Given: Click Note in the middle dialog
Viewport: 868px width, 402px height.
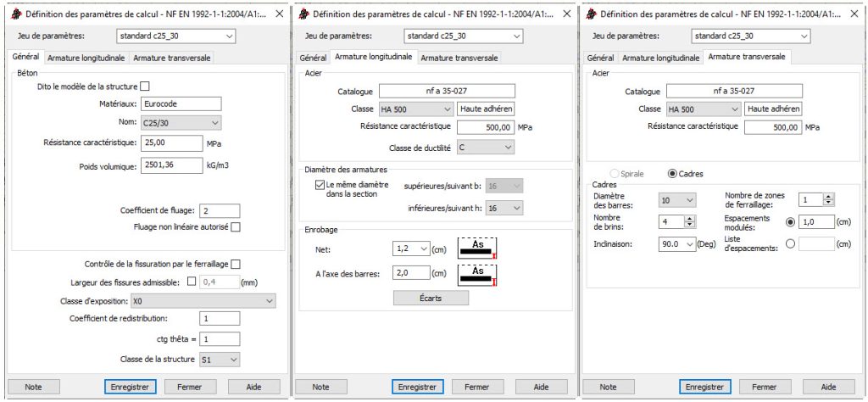Looking at the screenshot, I should (320, 387).
